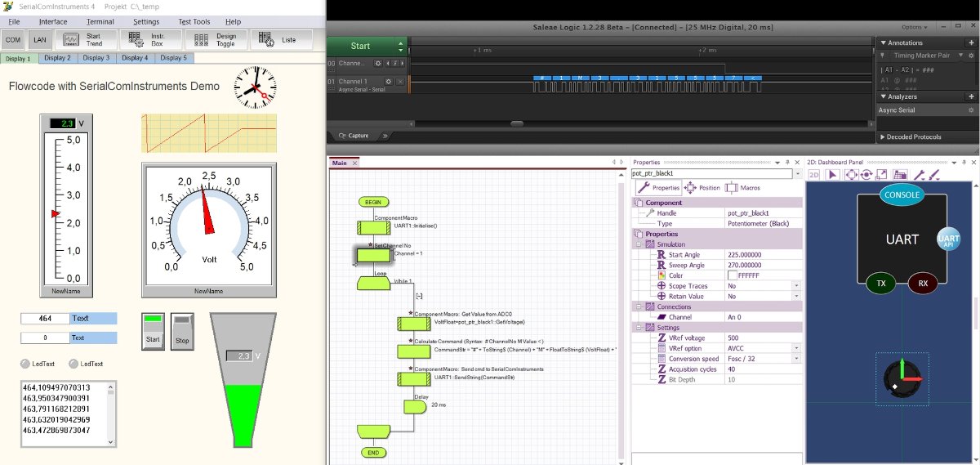The image size is (980, 465).
Task: Open the Test Tools menu
Action: 194,22
